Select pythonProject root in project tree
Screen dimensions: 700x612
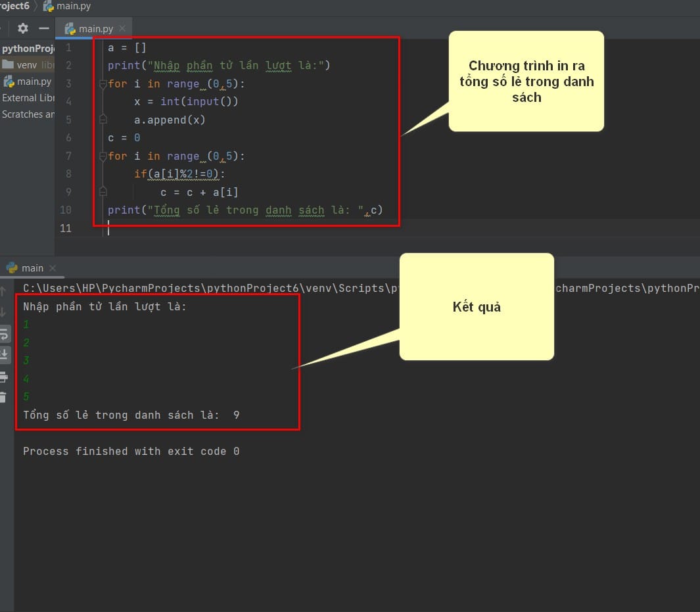28,49
